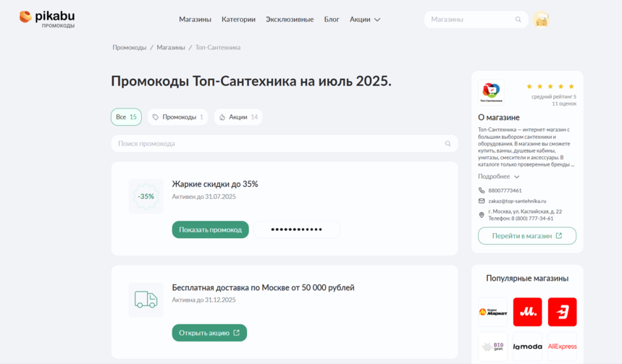The image size is (622, 364).
Task: Click the Жаркие скидки до 35% title
Action: [215, 184]
